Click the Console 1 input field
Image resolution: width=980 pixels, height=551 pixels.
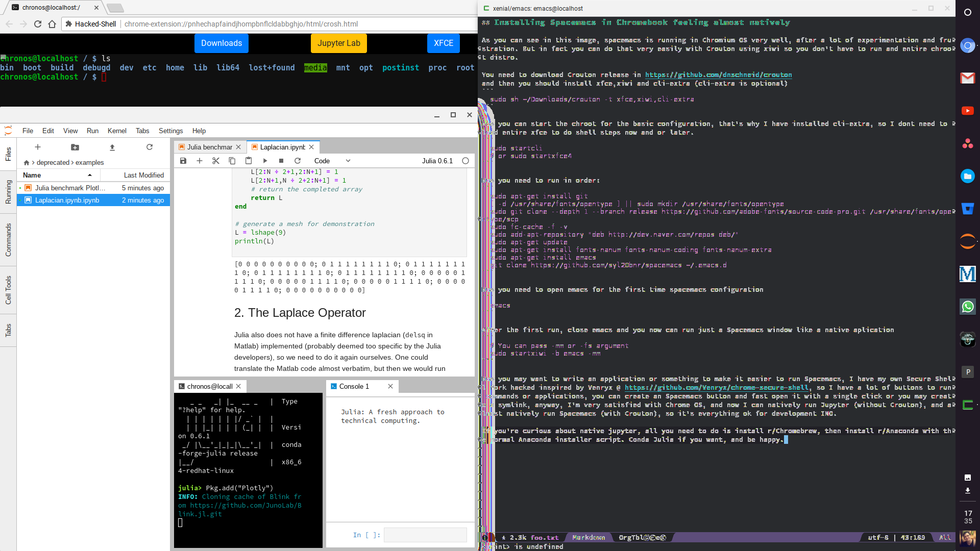click(425, 535)
